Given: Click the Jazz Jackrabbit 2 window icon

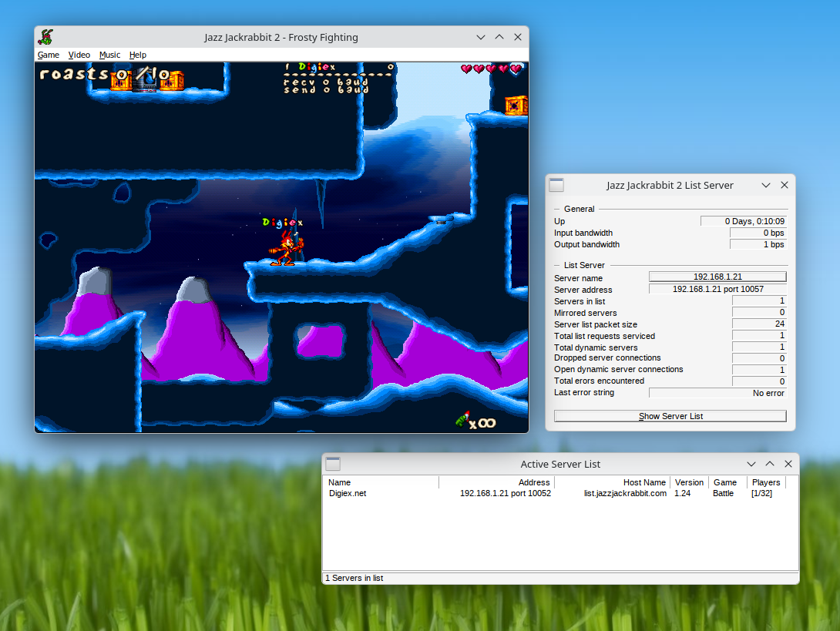Looking at the screenshot, I should coord(46,37).
